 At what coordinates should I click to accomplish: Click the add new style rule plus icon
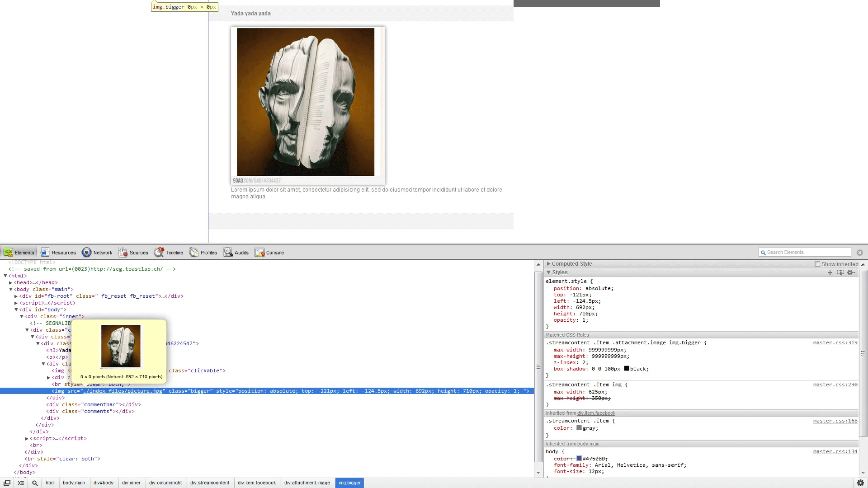tap(830, 272)
